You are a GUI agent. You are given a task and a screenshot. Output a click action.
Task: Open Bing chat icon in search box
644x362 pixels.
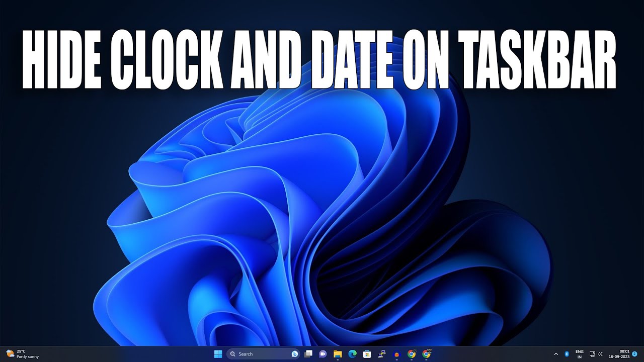pyautogui.click(x=295, y=354)
